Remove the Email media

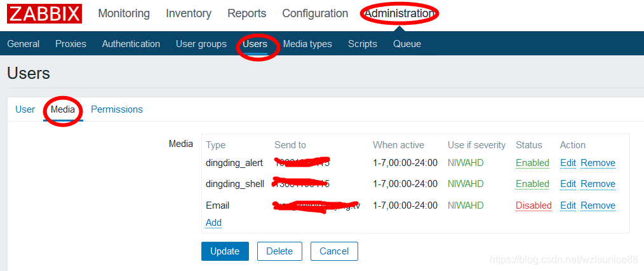[598, 205]
